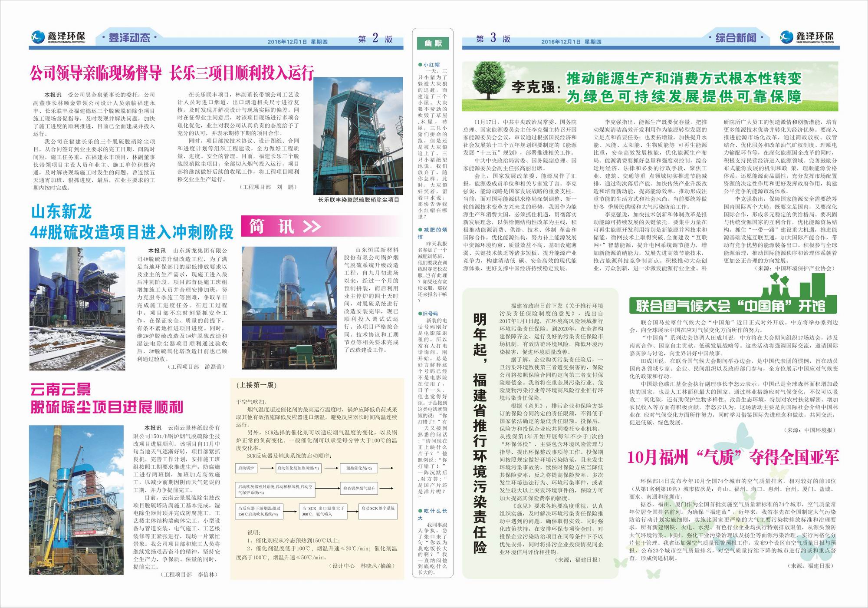Click the 长乐联丰 desulfurization tower photo
Screen dimensions: 868x608
click(357, 136)
